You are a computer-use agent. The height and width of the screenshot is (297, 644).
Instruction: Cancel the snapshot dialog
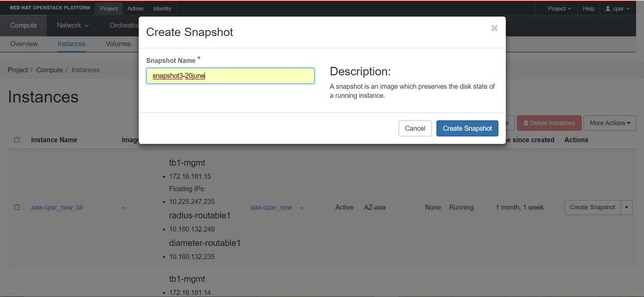tap(415, 128)
